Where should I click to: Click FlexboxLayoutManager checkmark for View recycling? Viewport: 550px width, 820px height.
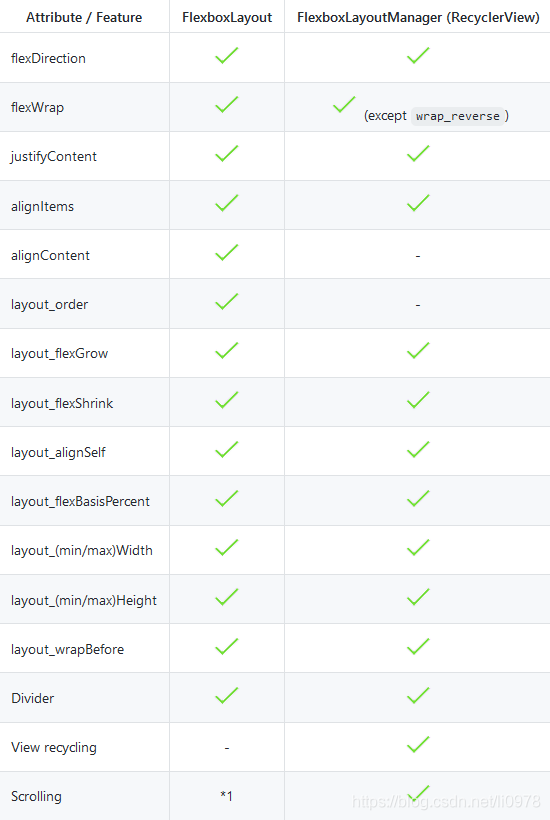418,745
